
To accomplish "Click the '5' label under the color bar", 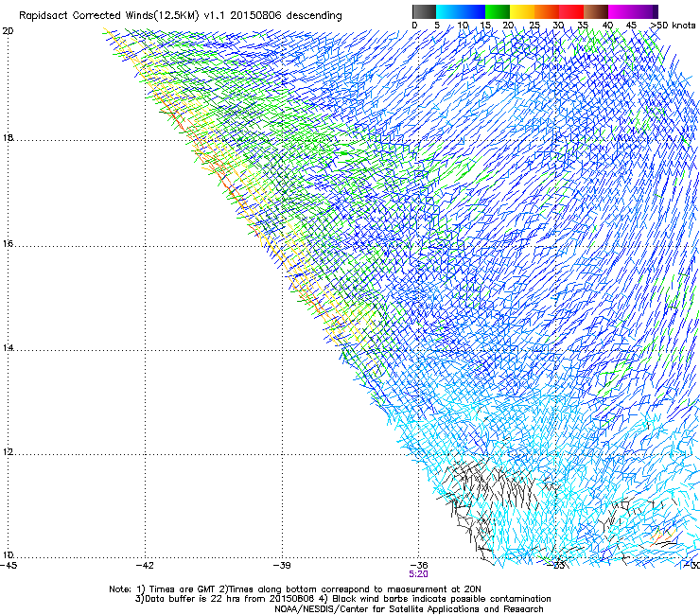I will pos(437,26).
